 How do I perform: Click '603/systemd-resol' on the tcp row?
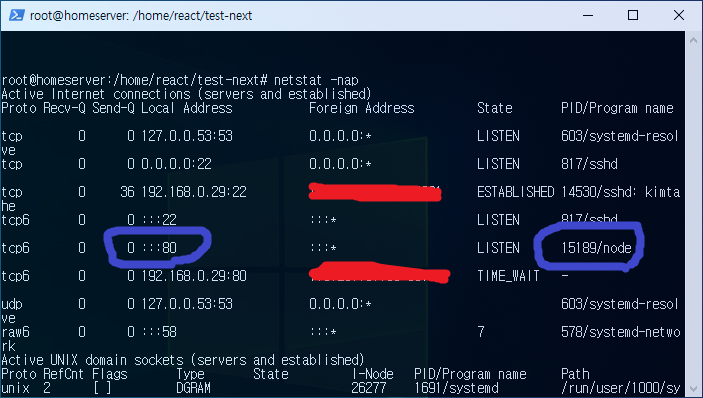620,136
